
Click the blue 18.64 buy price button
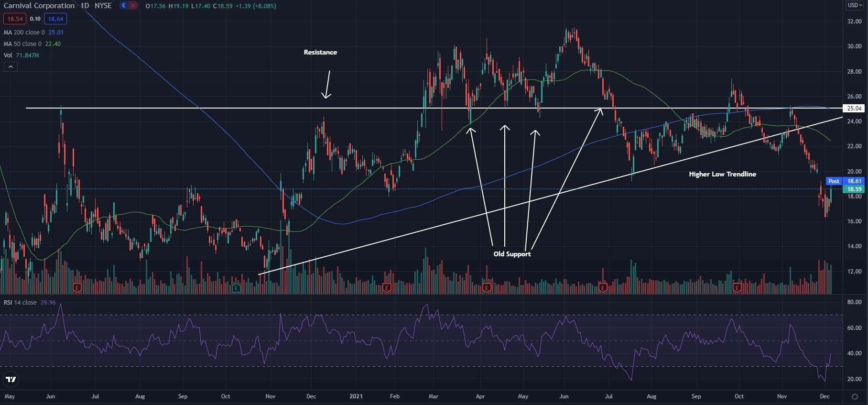55,19
